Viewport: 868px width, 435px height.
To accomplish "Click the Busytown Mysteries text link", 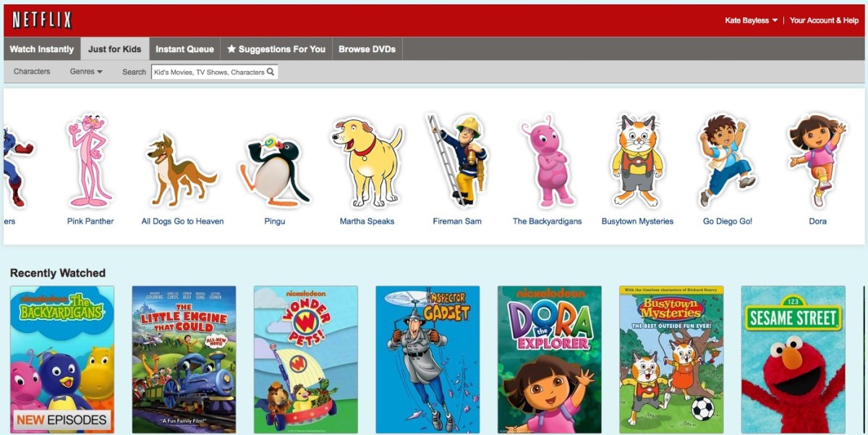I will tap(637, 221).
